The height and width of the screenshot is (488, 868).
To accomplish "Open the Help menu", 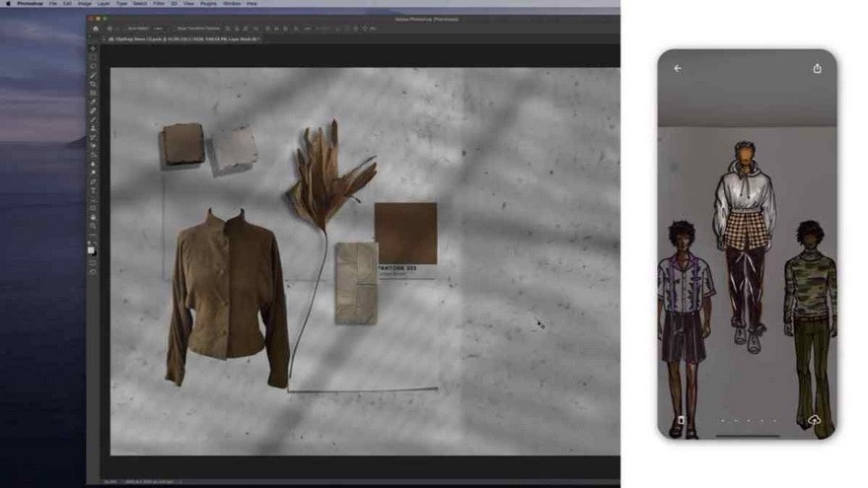I will [252, 3].
